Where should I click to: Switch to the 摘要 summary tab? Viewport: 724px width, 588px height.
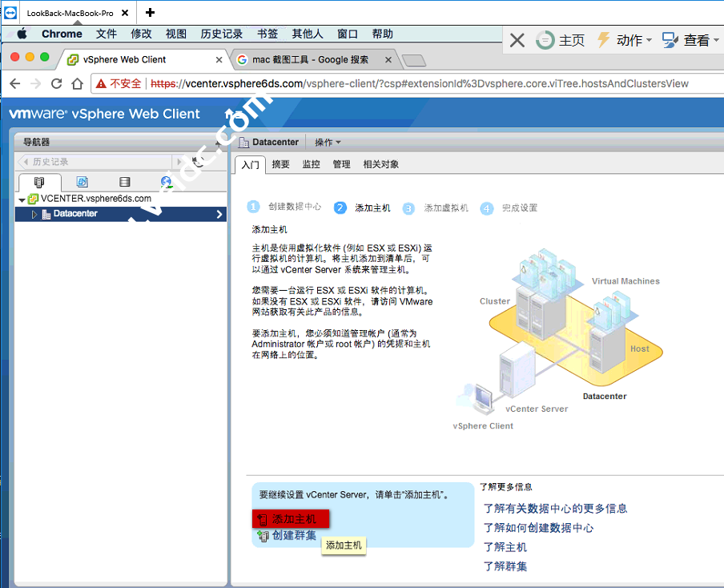pyautogui.click(x=280, y=164)
